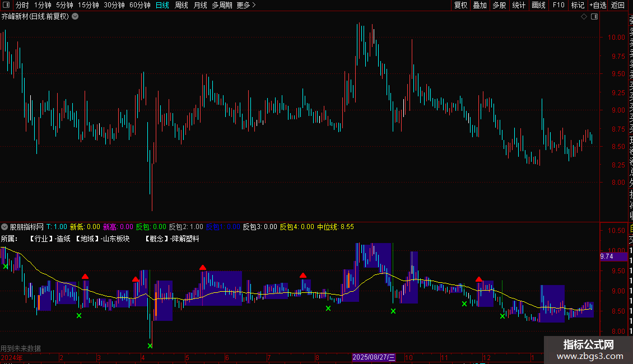
Task: Select the 日线 daily chart tab
Action: (162, 5)
